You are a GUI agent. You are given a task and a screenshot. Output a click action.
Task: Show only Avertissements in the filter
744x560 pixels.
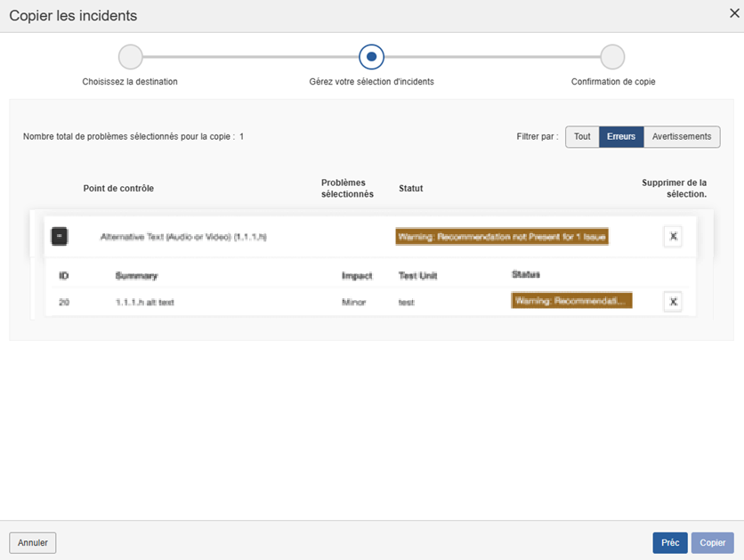click(681, 137)
